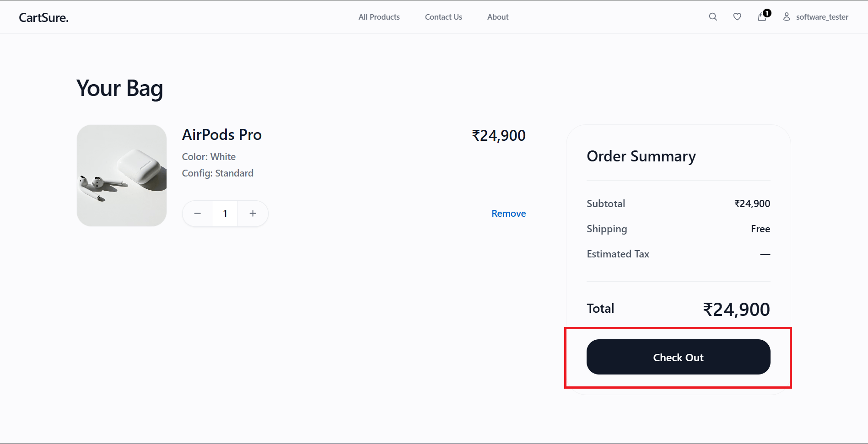The image size is (868, 444).
Task: Click the Estimated Tax row label
Action: (618, 254)
